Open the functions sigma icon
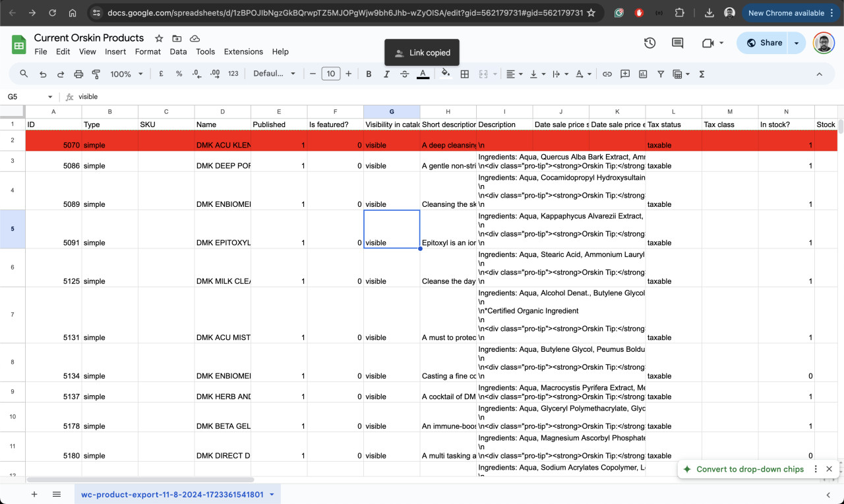Image resolution: width=844 pixels, height=504 pixels. pyautogui.click(x=702, y=74)
